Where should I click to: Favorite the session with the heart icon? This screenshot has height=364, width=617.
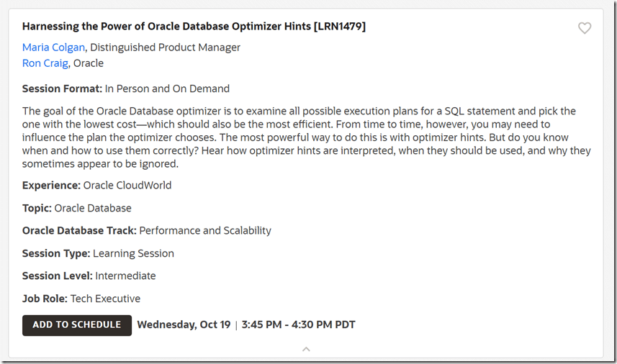click(585, 28)
